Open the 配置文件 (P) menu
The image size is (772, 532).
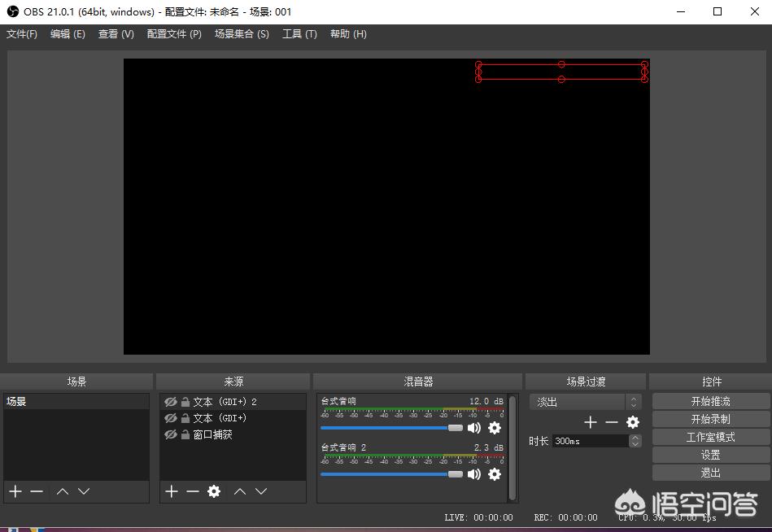pyautogui.click(x=174, y=34)
